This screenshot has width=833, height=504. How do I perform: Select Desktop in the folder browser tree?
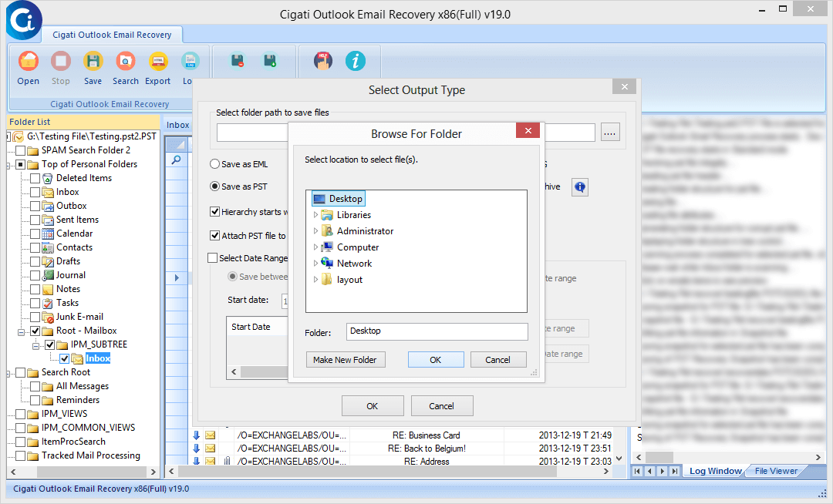tap(339, 199)
